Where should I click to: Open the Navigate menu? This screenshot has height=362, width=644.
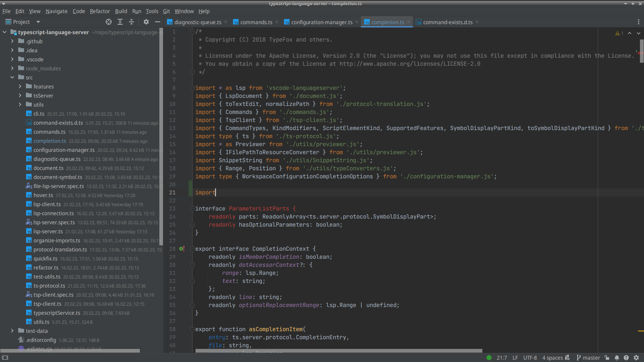(x=56, y=11)
